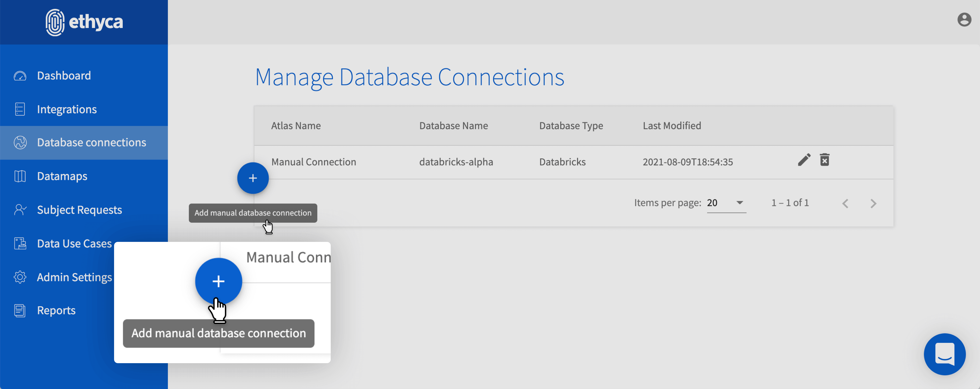The image size is (980, 389).
Task: Open the Subject Requests menu item
Action: (79, 210)
